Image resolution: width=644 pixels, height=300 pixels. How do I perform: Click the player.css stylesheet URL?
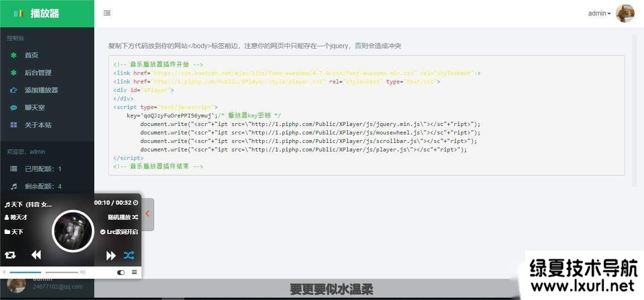click(237, 82)
